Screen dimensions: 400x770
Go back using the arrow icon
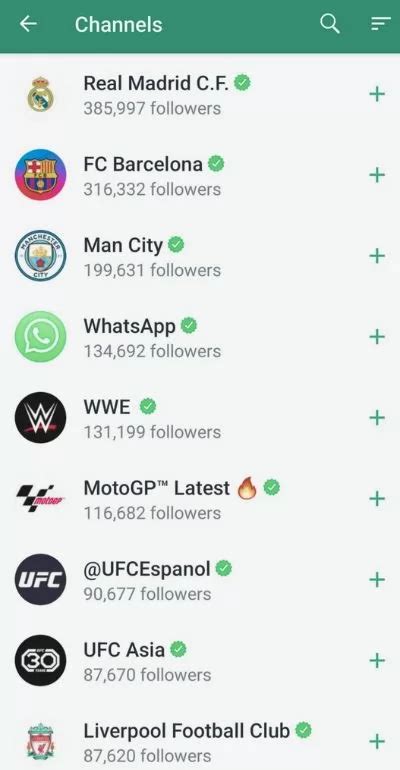[28, 24]
